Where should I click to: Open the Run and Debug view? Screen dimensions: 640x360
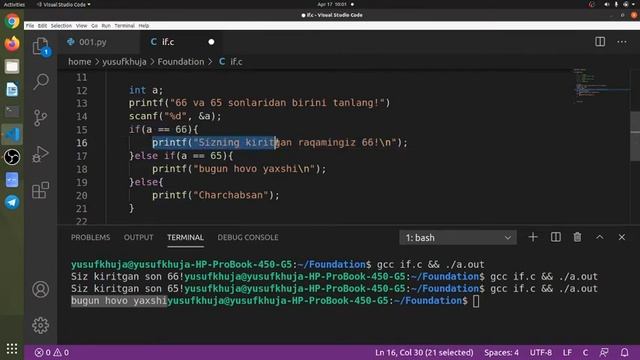(x=40, y=154)
